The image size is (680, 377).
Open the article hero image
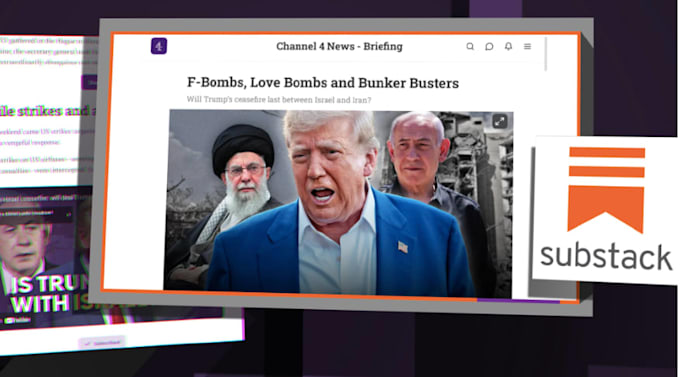pyautogui.click(x=338, y=203)
